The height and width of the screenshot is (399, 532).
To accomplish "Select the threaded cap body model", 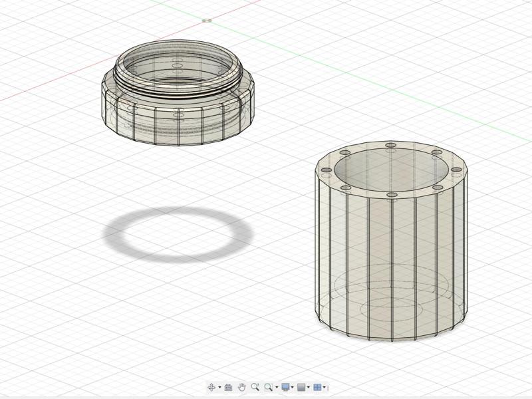I will (x=178, y=92).
